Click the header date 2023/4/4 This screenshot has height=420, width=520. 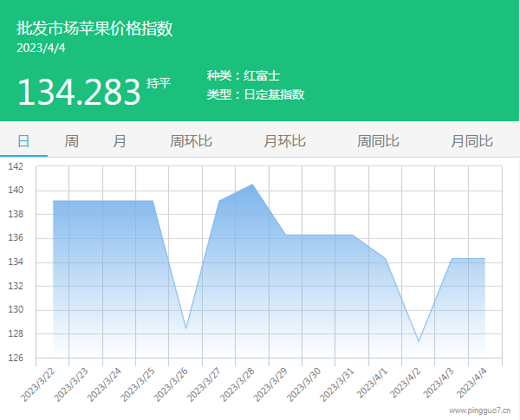pyautogui.click(x=41, y=48)
